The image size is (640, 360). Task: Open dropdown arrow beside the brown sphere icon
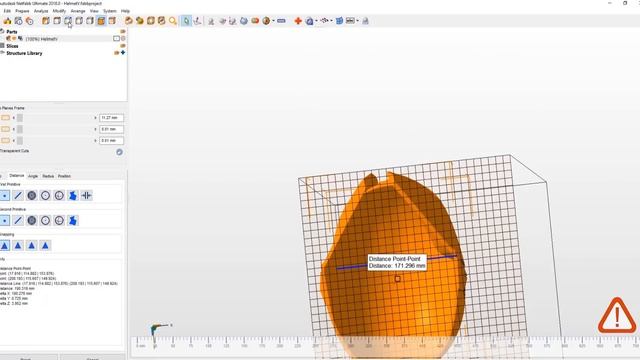[x=273, y=21]
